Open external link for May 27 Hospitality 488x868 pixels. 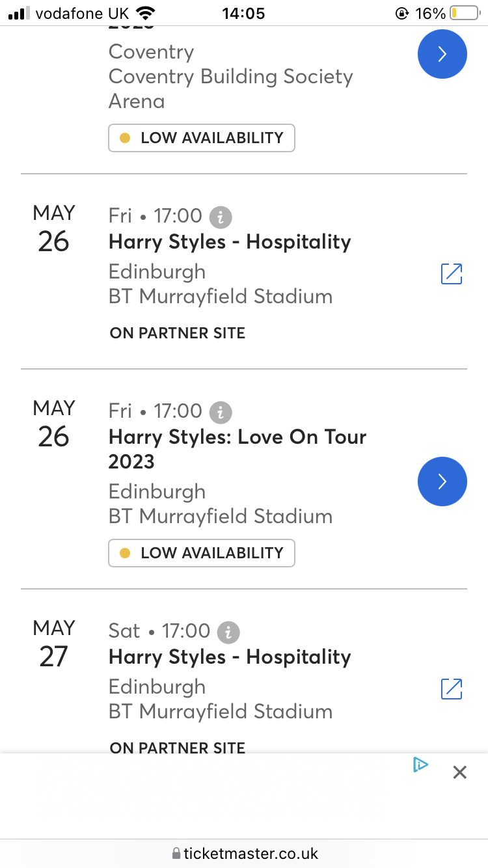click(452, 689)
